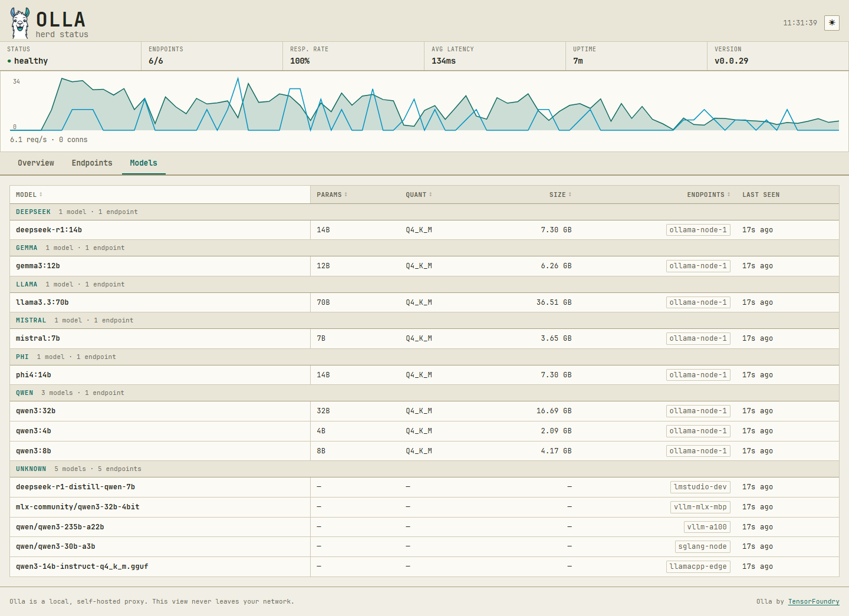
Task: Click the llama3.3:70b model name
Action: [42, 302]
